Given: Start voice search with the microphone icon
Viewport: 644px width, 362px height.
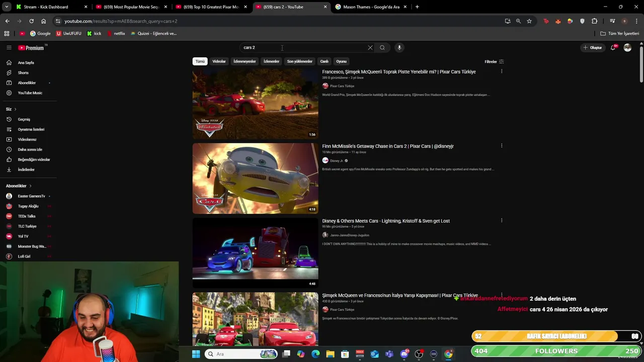Looking at the screenshot, I should click(x=399, y=48).
